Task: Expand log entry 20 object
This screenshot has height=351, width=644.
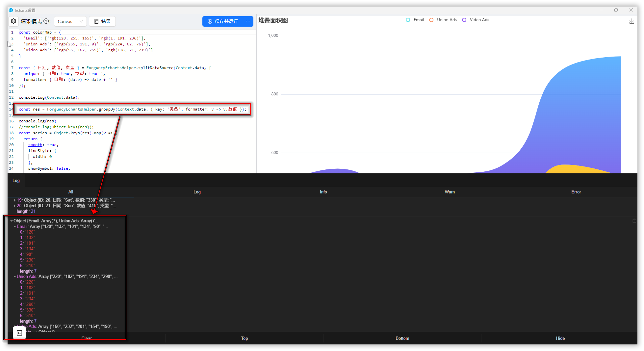Action: pyautogui.click(x=15, y=206)
